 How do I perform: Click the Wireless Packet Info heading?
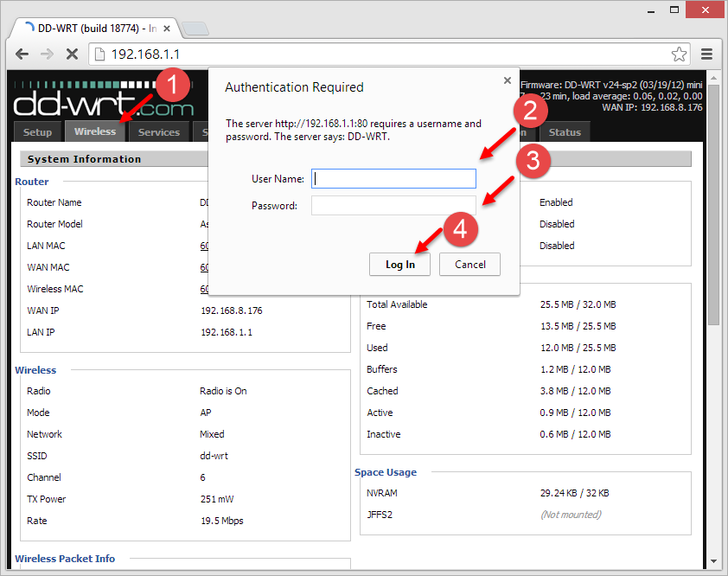[65, 559]
